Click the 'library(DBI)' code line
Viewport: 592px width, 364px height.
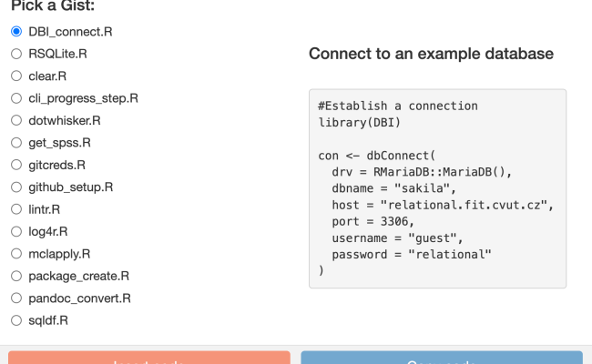(359, 123)
